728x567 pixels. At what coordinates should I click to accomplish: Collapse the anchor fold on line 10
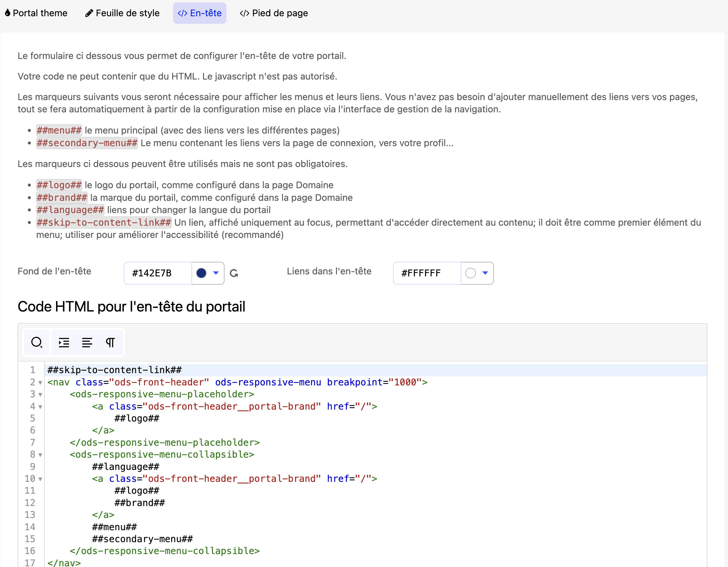coord(40,479)
